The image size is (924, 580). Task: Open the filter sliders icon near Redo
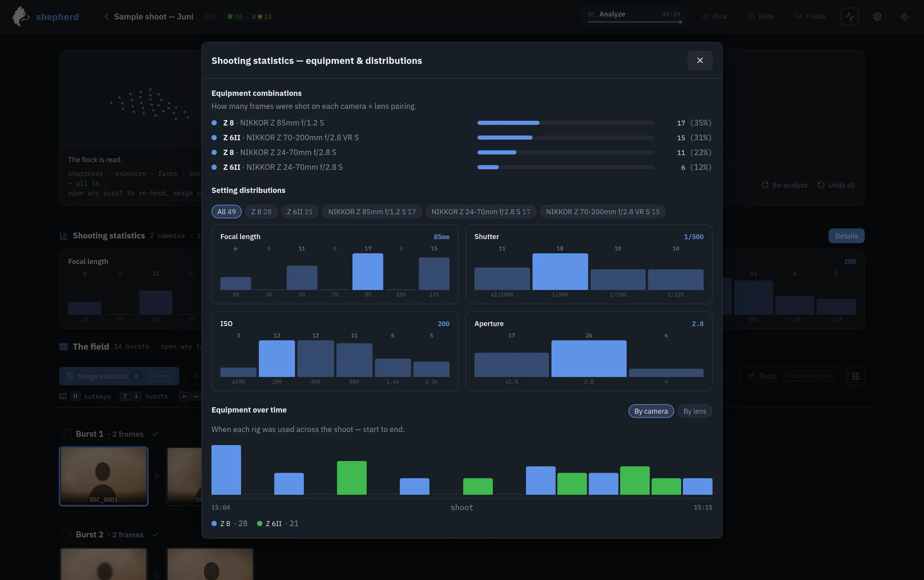pyautogui.click(x=855, y=376)
